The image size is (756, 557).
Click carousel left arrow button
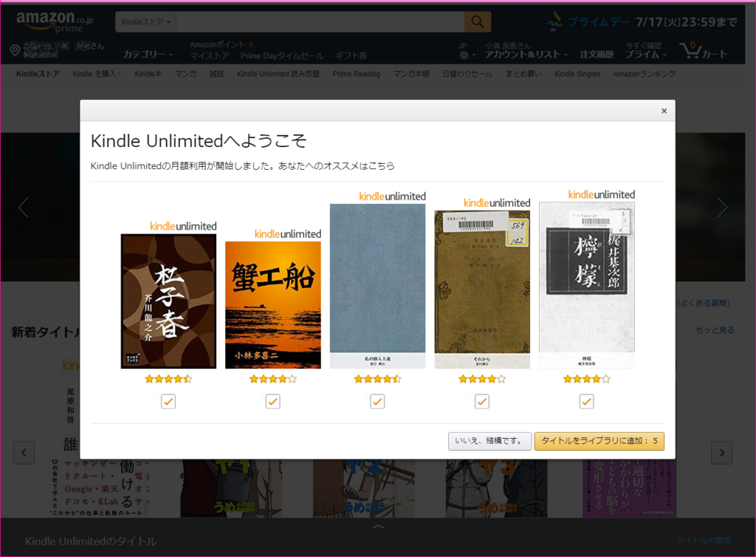tap(24, 452)
